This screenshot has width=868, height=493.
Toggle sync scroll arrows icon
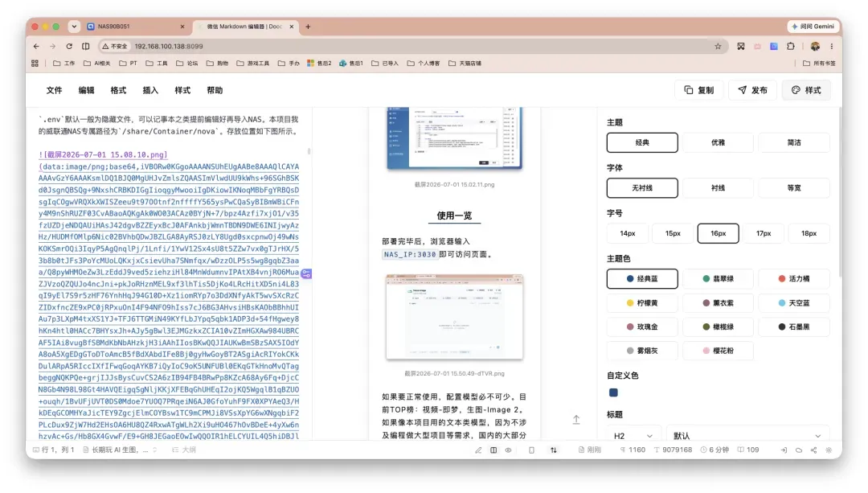[x=554, y=450]
